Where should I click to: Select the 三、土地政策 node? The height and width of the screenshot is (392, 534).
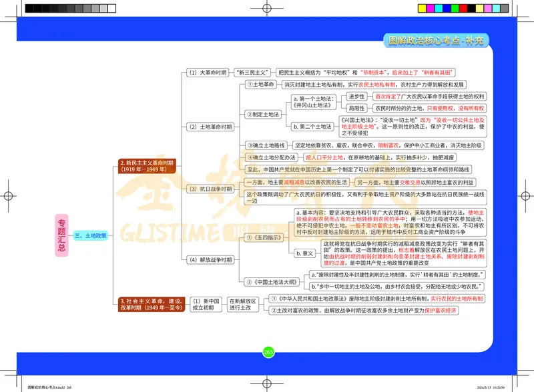(x=93, y=236)
